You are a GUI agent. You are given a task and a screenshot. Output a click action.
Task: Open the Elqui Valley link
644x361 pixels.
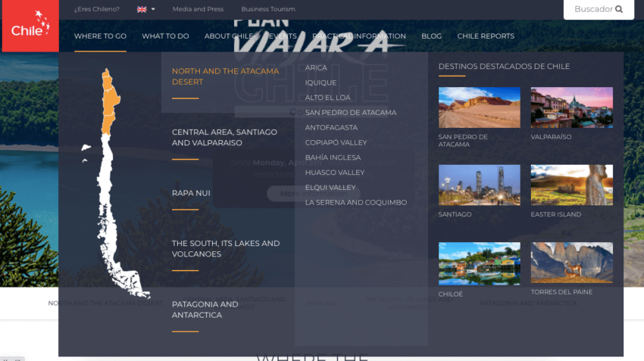330,188
